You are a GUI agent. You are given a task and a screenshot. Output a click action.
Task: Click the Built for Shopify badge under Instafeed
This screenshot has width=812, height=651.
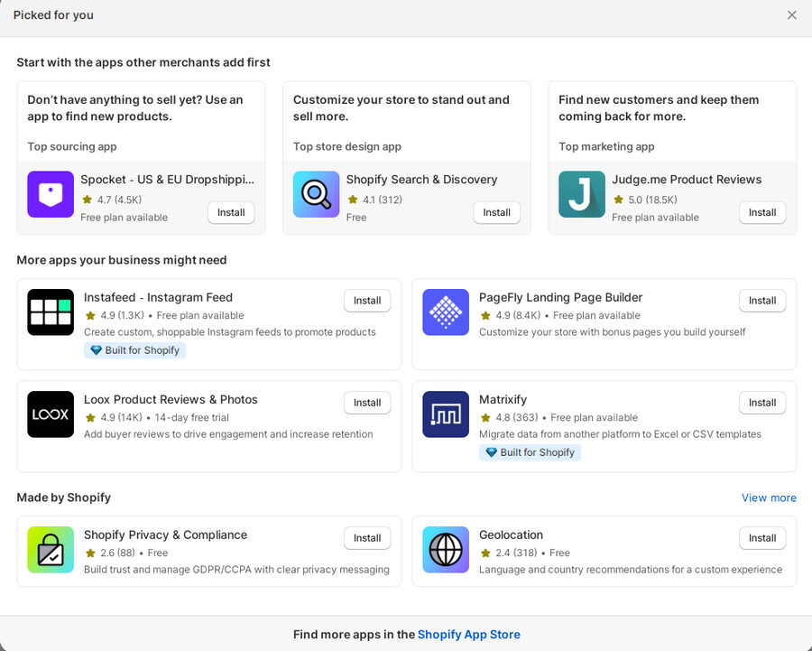click(x=134, y=350)
